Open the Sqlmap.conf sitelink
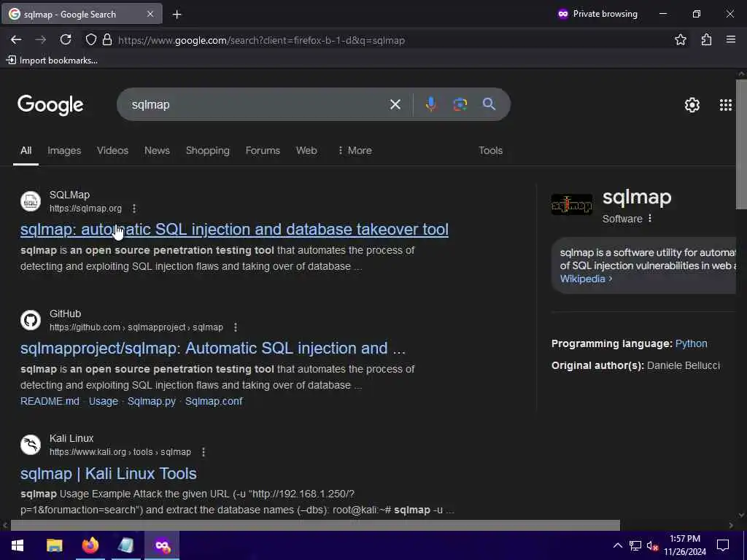 214,402
